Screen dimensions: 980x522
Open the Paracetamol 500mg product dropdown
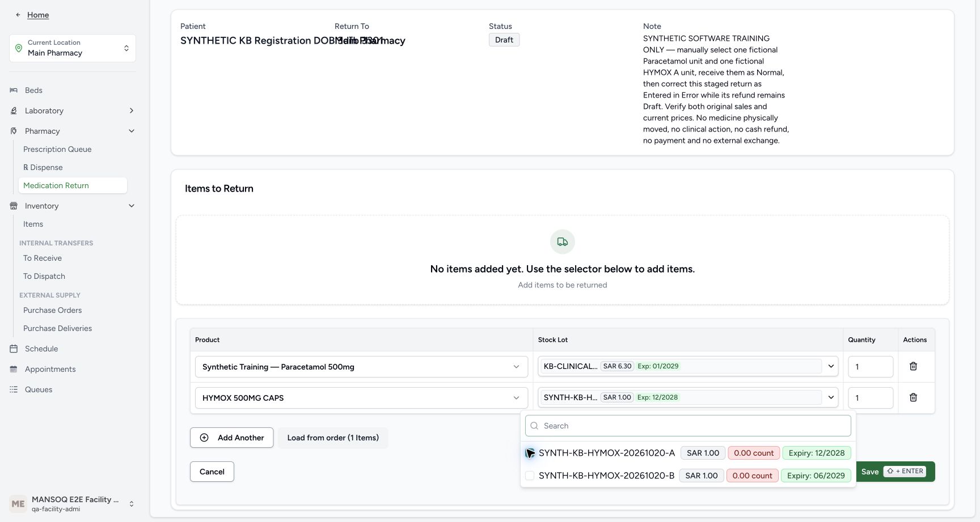(361, 367)
